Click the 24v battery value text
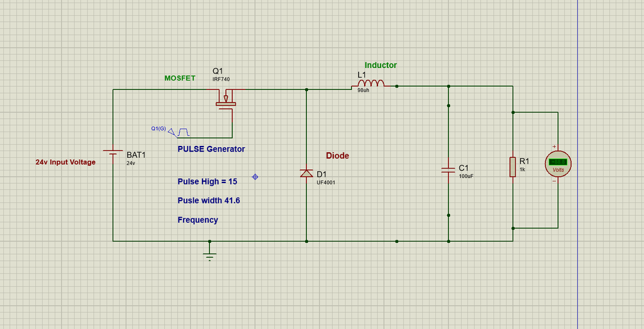The image size is (644, 329). coord(131,163)
